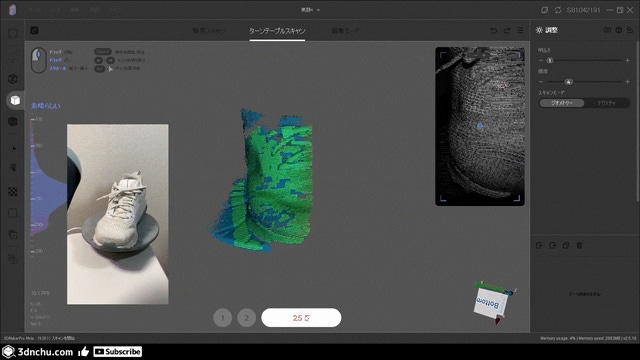
Task: Click first icon right of 調整 header
Action: [x=607, y=30]
